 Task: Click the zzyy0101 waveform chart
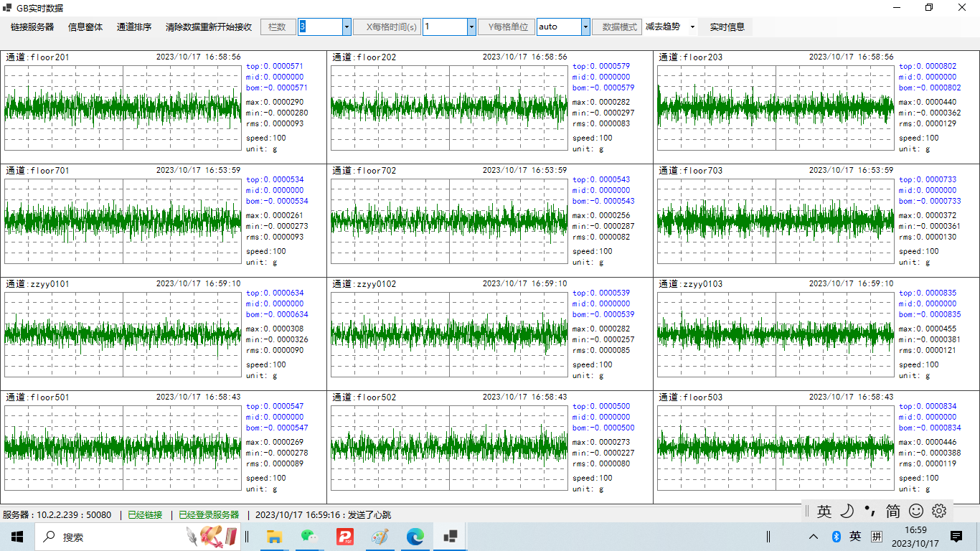pos(123,334)
